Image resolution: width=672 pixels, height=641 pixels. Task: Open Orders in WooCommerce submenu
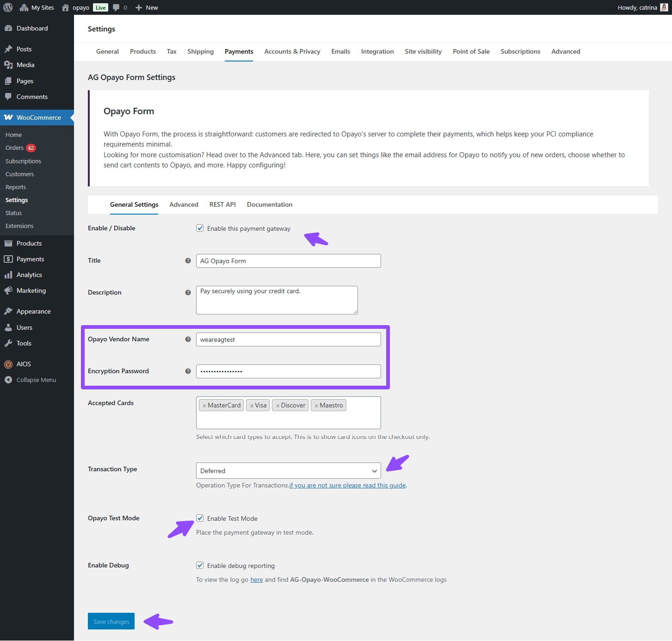coord(14,148)
